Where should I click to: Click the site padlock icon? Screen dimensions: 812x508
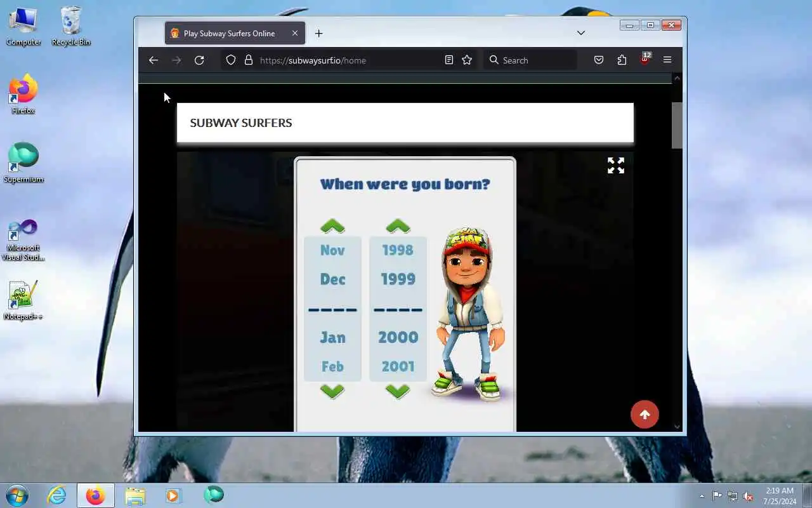tap(249, 60)
